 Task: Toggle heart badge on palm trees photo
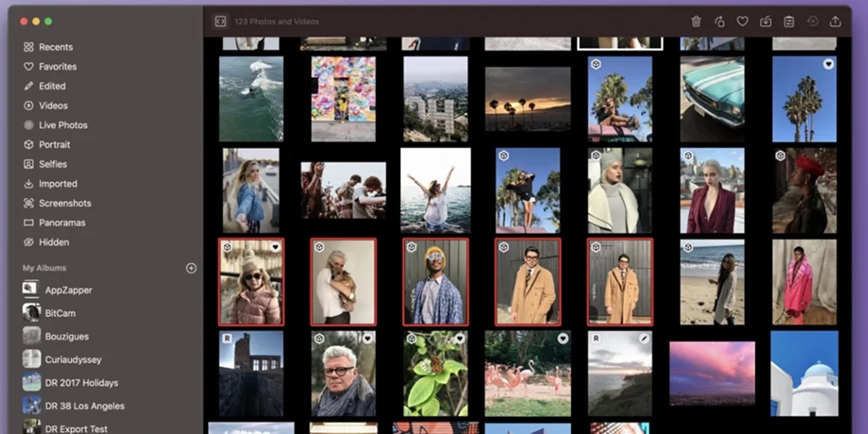(828, 64)
